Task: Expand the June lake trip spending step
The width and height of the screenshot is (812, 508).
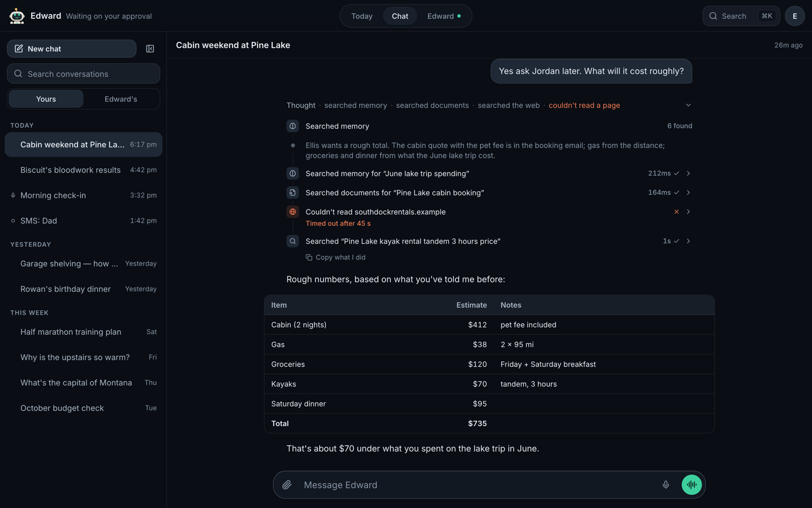Action: 688,173
